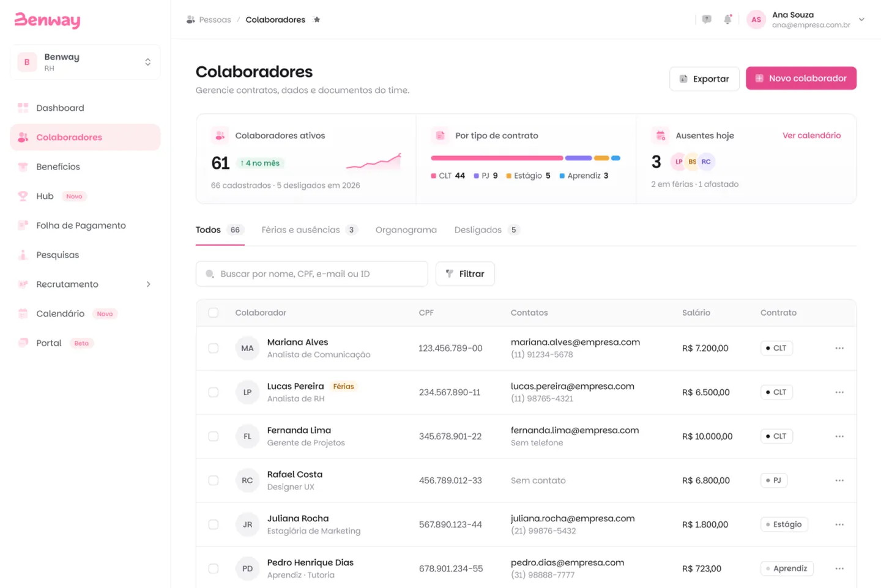Screen dimensions: 881x588
Task: Click the Ana Souza AS avatar
Action: [756, 20]
